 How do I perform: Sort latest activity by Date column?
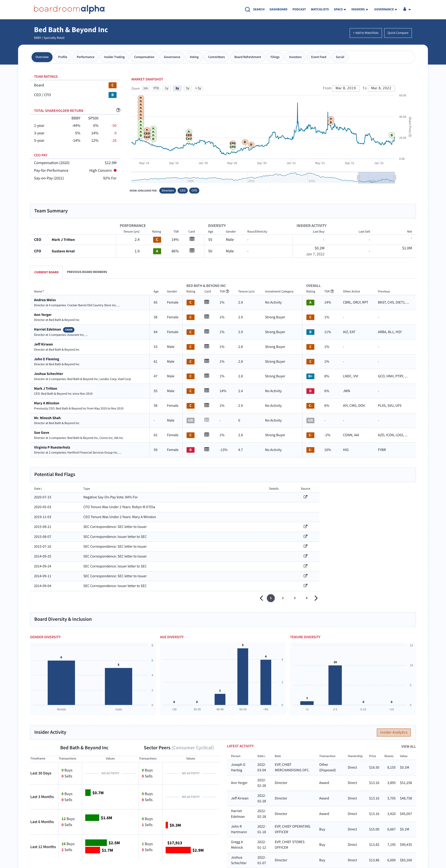[x=261, y=756]
